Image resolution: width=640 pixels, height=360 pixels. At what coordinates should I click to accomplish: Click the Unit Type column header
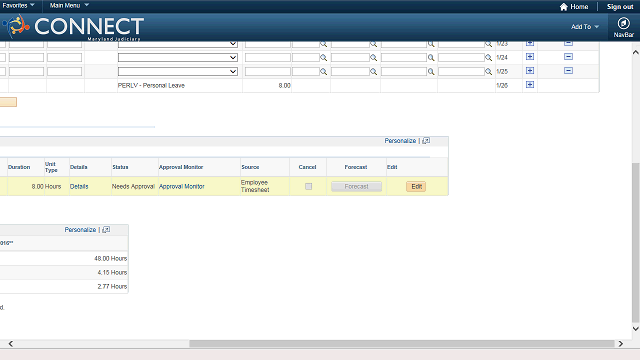point(51,167)
